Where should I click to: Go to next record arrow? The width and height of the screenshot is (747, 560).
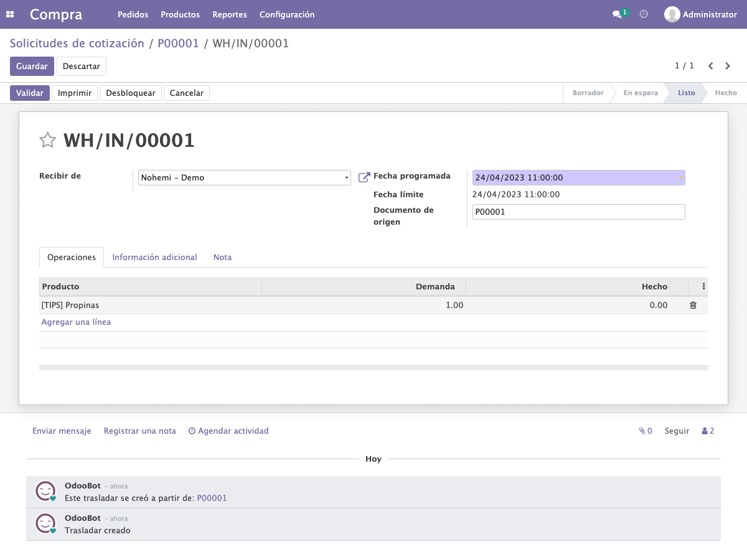tap(728, 66)
